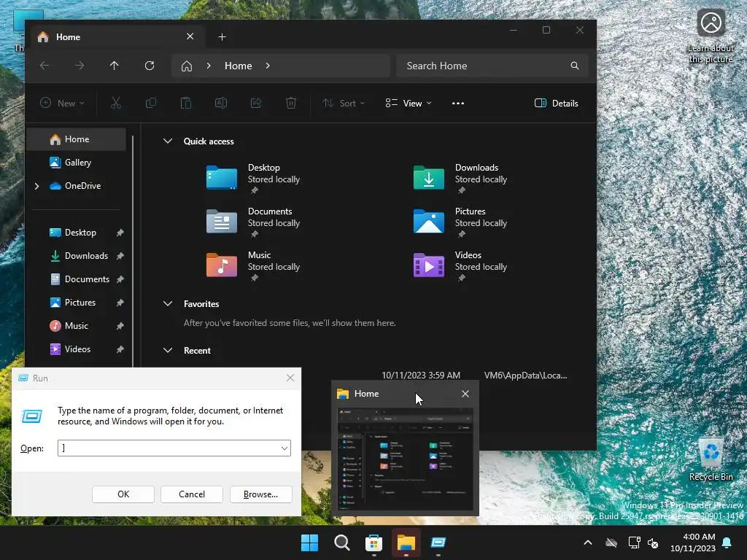Click the Delete trash icon
747x560 pixels.
point(291,103)
